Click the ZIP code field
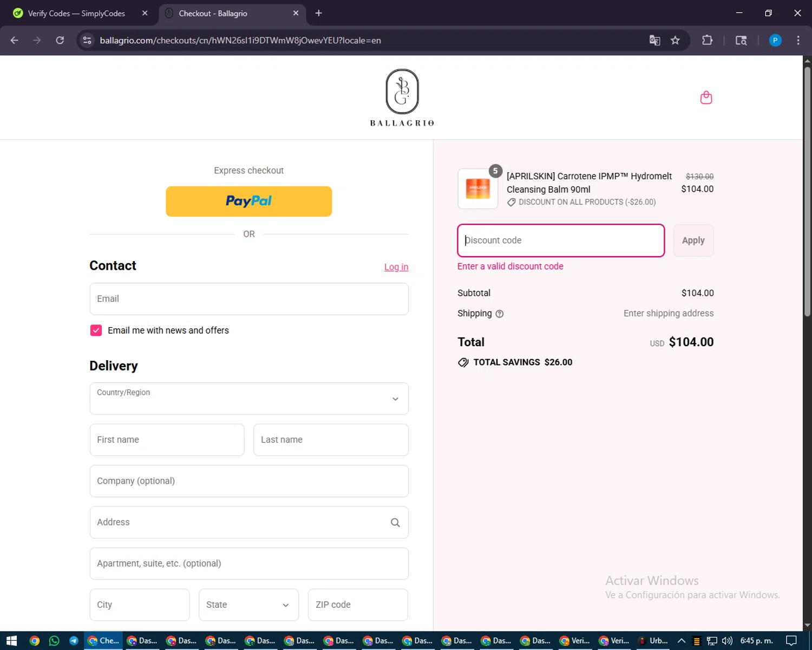The width and height of the screenshot is (812, 650). point(358,604)
